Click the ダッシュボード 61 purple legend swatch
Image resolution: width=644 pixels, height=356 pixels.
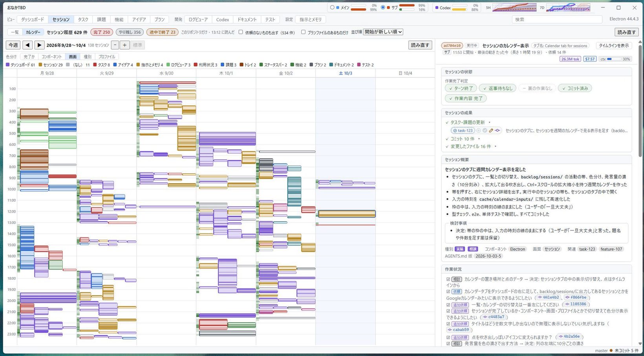(x=7, y=65)
